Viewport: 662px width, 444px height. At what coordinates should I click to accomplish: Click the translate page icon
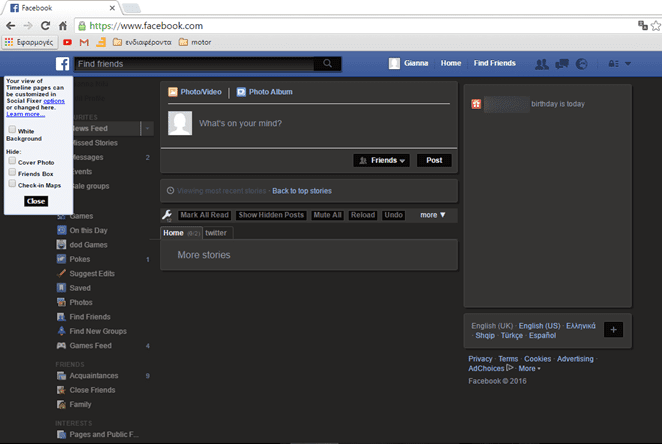click(x=643, y=25)
